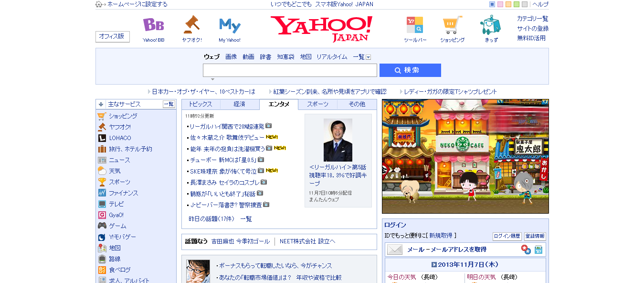Screen dimensions: 644x283
Task: Click the Y!モバゲー icon
Action: pos(102,237)
